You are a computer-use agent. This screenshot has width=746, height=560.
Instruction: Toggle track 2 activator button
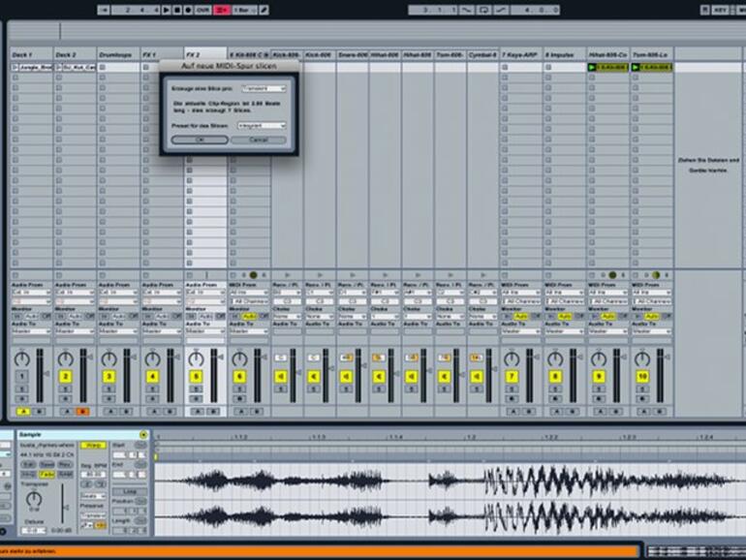pyautogui.click(x=65, y=376)
